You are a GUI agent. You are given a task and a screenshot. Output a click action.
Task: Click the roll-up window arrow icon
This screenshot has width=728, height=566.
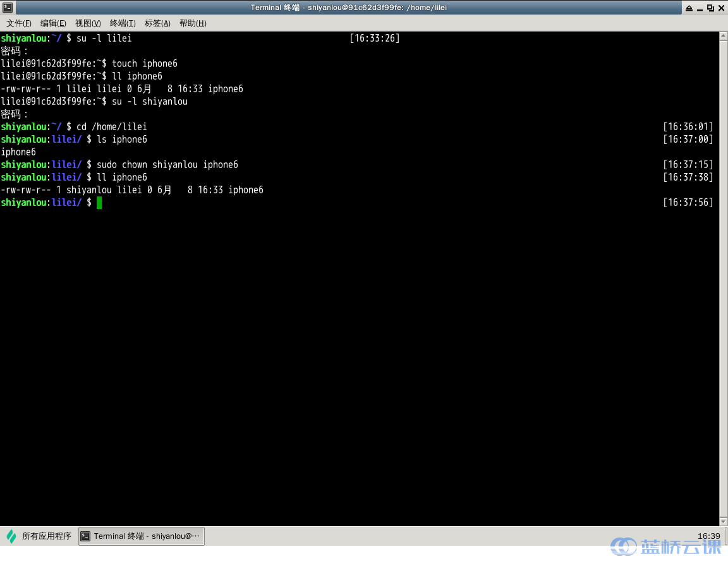click(689, 8)
